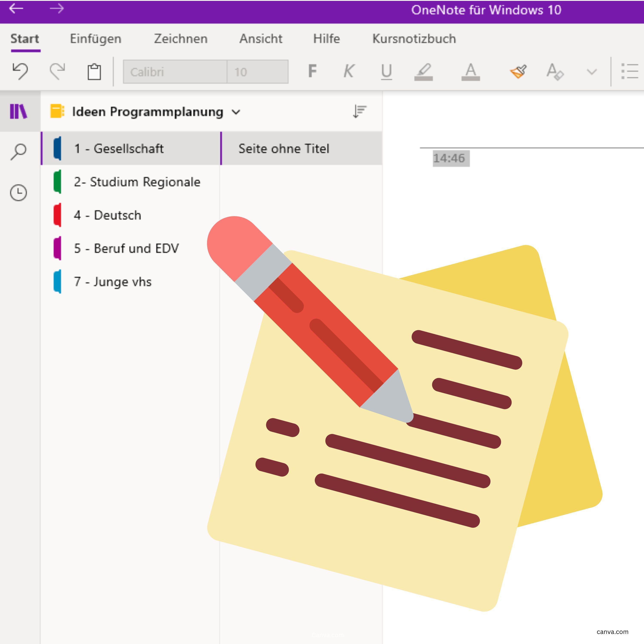The height and width of the screenshot is (644, 644).
Task: Expand more formatting options chevron
Action: [x=592, y=72]
